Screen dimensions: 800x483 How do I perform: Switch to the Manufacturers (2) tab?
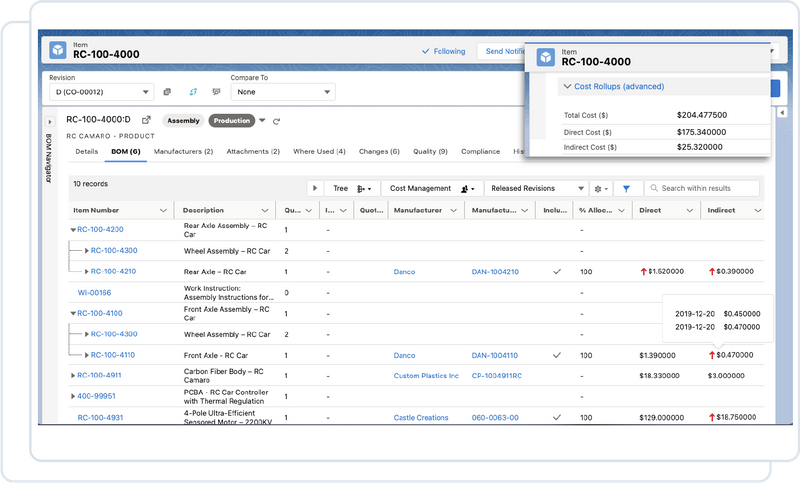click(182, 152)
